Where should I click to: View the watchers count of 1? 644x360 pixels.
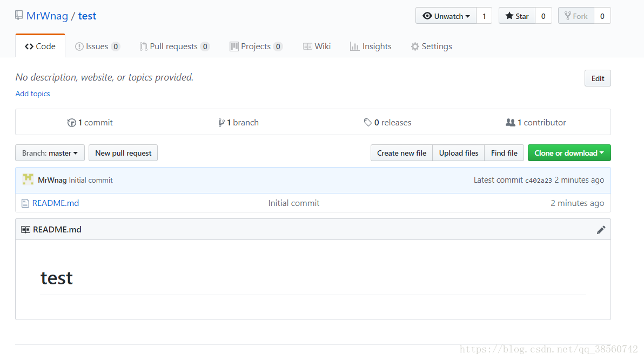pyautogui.click(x=484, y=16)
